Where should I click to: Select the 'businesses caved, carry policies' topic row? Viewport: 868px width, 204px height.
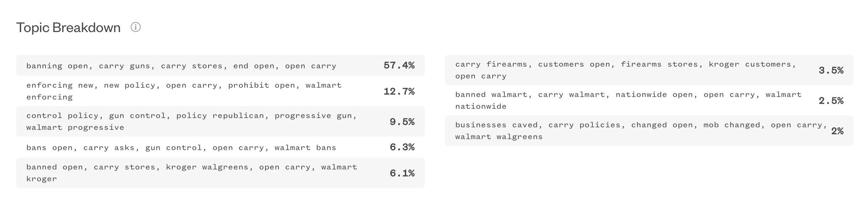[649, 131]
